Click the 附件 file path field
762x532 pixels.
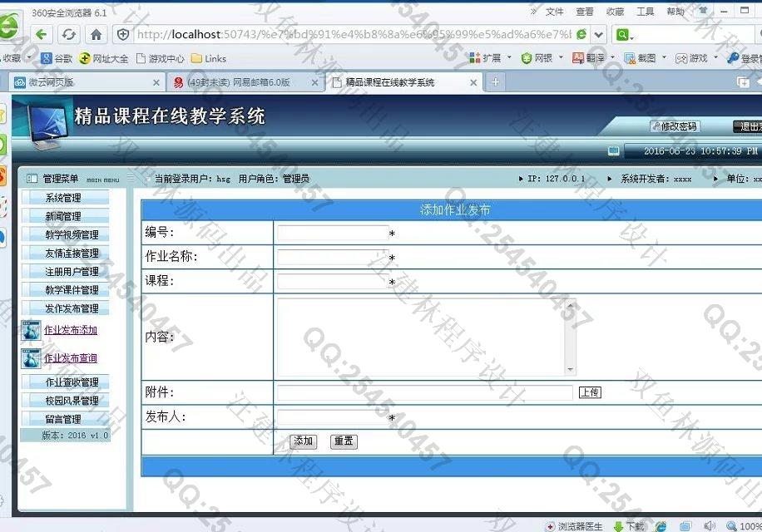click(425, 392)
